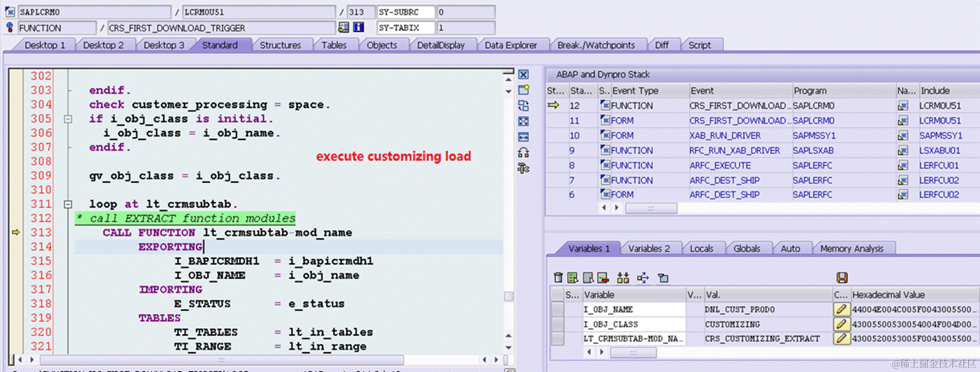
Task: Click the program icon left of SAPLCRM0 field
Action: coord(10,12)
